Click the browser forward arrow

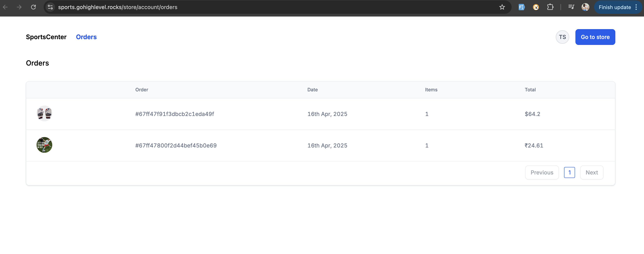[x=19, y=7]
